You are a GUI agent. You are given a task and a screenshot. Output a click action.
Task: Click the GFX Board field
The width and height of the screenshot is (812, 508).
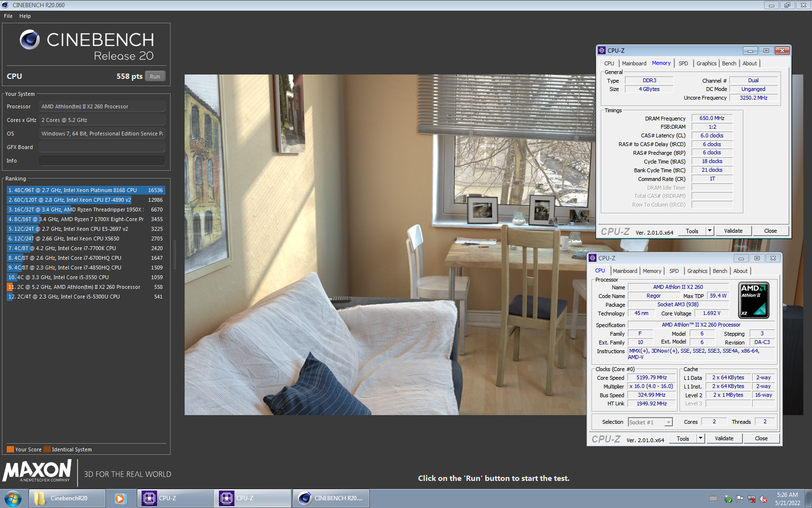102,147
